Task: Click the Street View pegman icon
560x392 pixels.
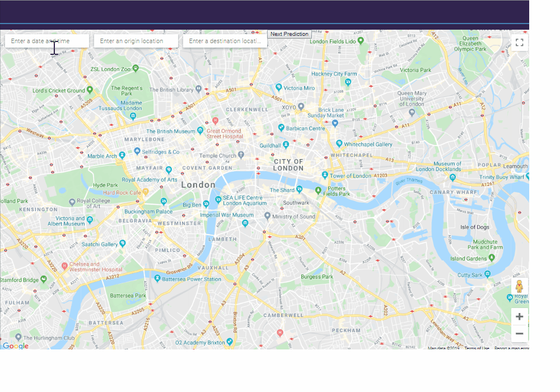Action: coord(519,286)
